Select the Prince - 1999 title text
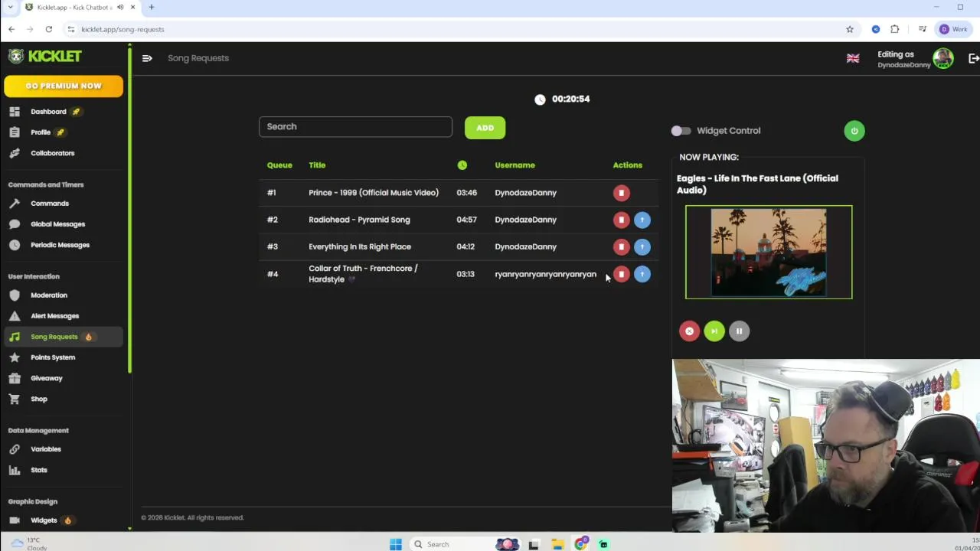 coord(374,193)
